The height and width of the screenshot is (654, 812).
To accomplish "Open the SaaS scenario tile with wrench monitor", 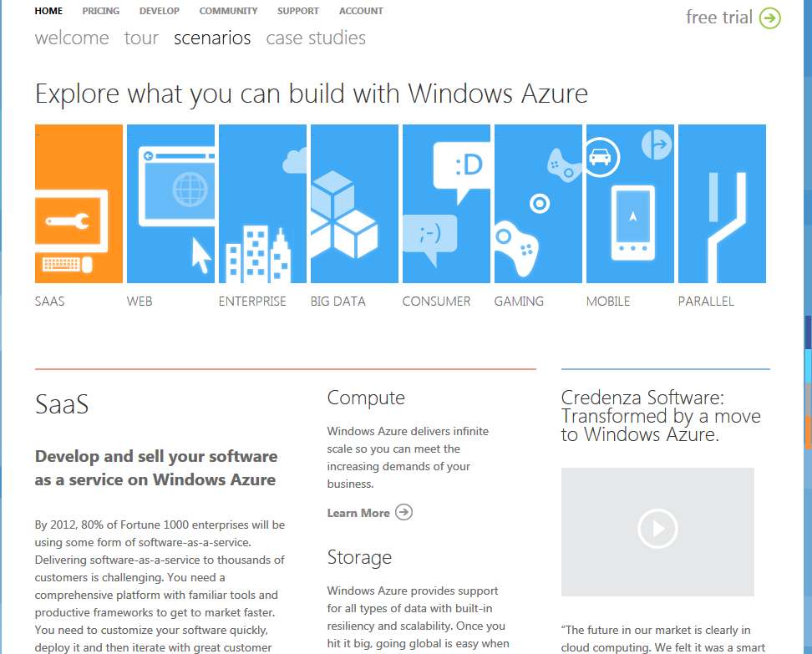I will tap(79, 204).
